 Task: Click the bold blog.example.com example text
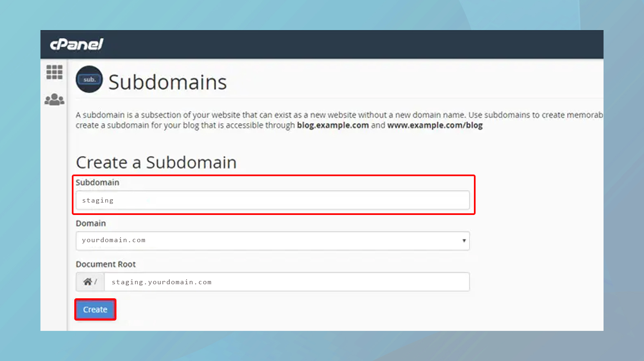tap(332, 125)
